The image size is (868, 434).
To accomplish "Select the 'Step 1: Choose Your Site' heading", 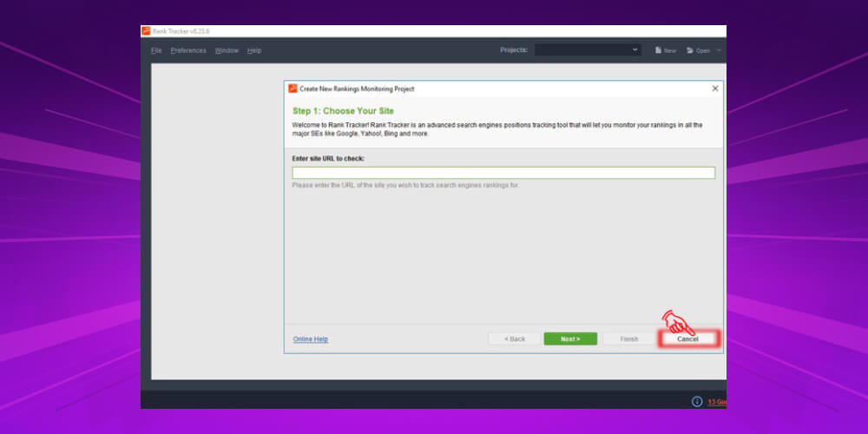I will 343,111.
